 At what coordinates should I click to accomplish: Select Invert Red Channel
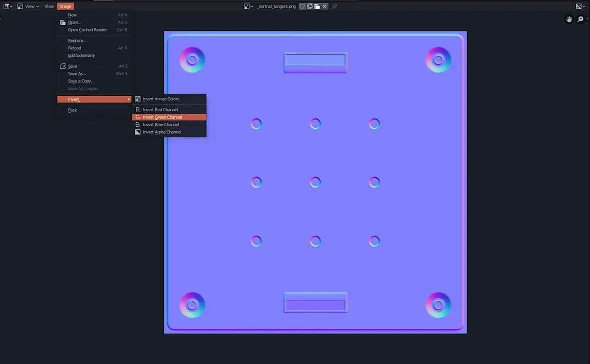pos(169,110)
